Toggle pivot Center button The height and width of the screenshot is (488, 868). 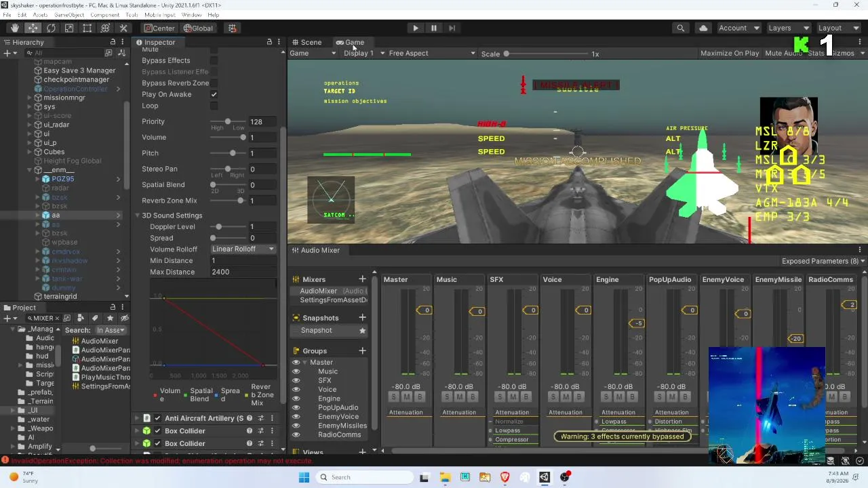tap(159, 28)
